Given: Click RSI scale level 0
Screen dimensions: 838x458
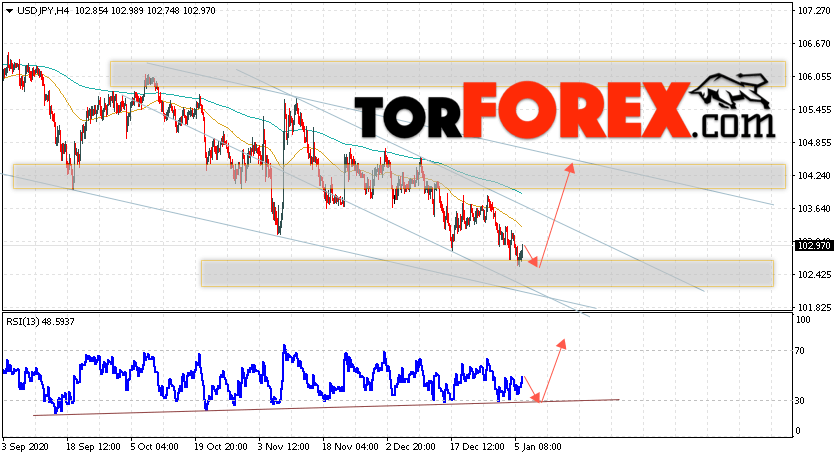Looking at the screenshot, I should click(x=798, y=431).
